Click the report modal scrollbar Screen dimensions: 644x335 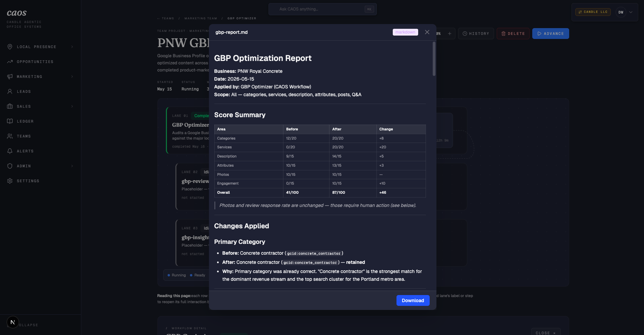click(434, 59)
